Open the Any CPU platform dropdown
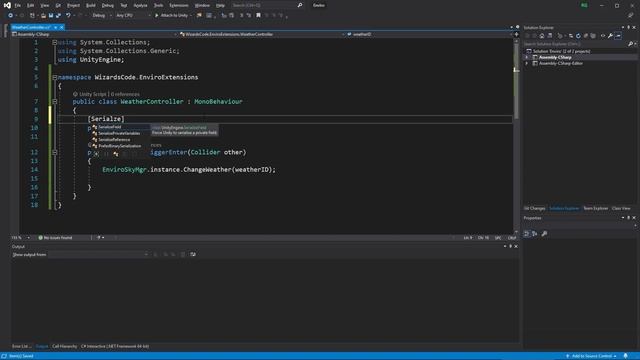The image size is (640, 360). [133, 16]
